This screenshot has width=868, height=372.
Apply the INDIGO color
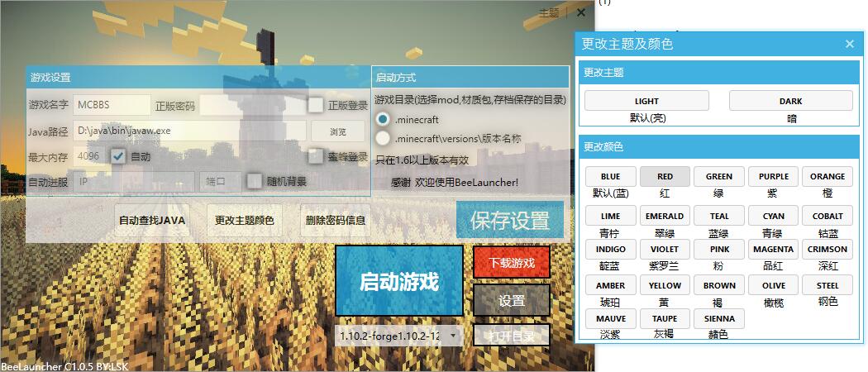pos(610,249)
